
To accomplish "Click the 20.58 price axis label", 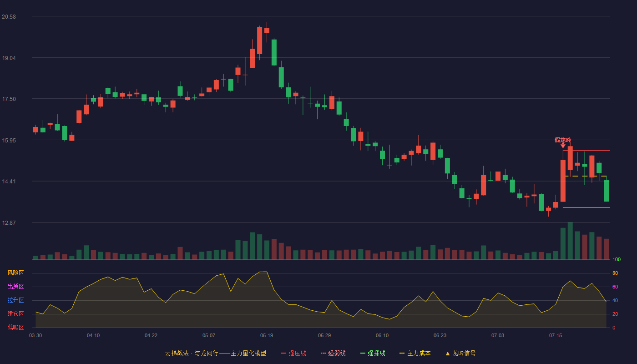I will (x=9, y=17).
